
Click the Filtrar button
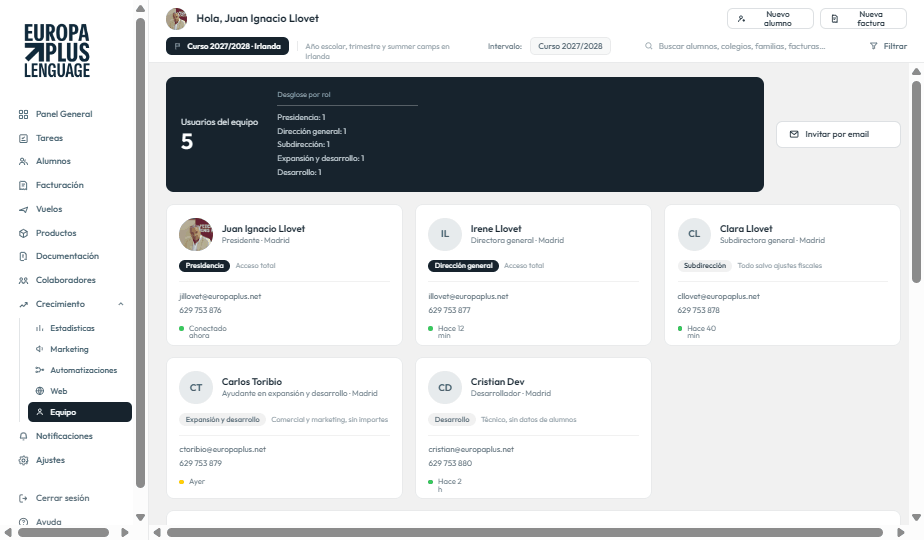pyautogui.click(x=889, y=46)
